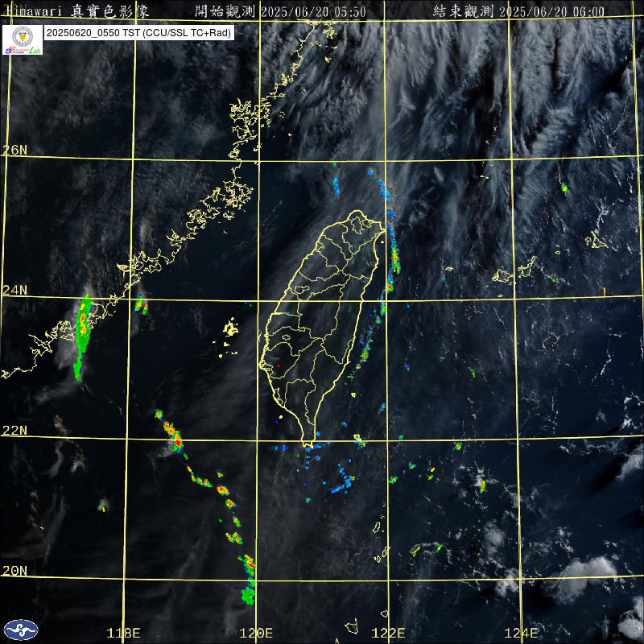Click the 120E longitude label
The image size is (644, 644).
pos(256,633)
